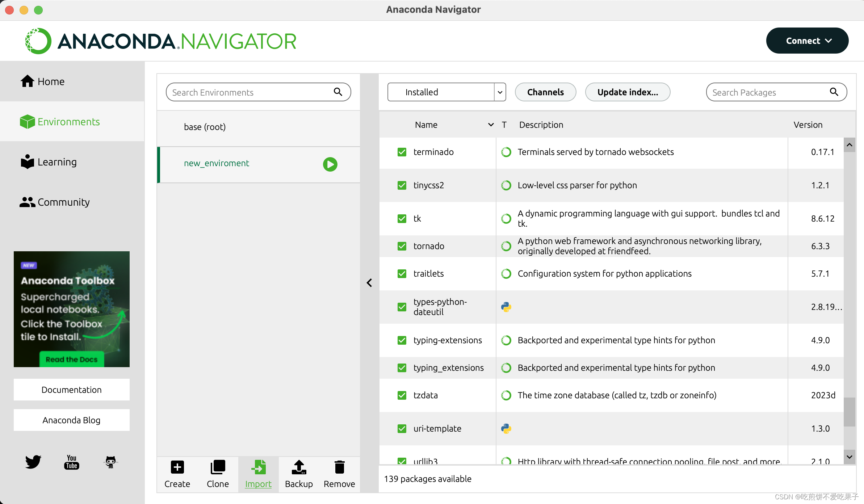Viewport: 864px width, 504px height.
Task: Click the package list scrollbar down arrow
Action: (850, 457)
